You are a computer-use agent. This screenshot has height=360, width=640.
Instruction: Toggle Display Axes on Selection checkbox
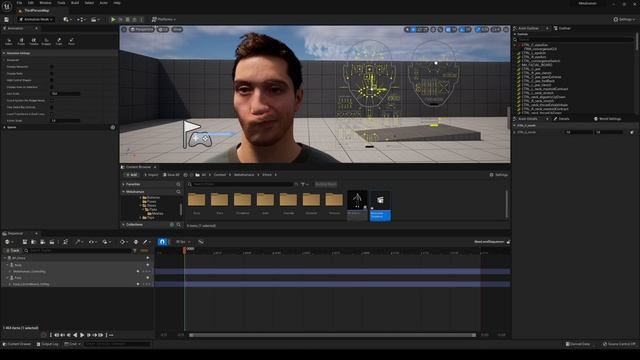[52, 87]
